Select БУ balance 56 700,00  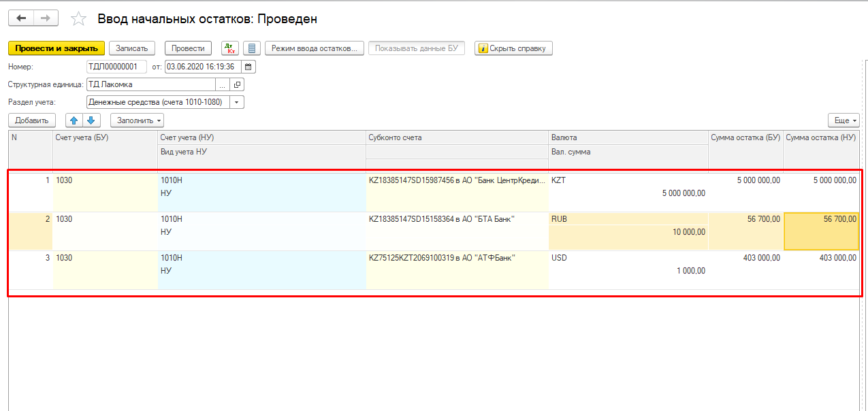745,231
